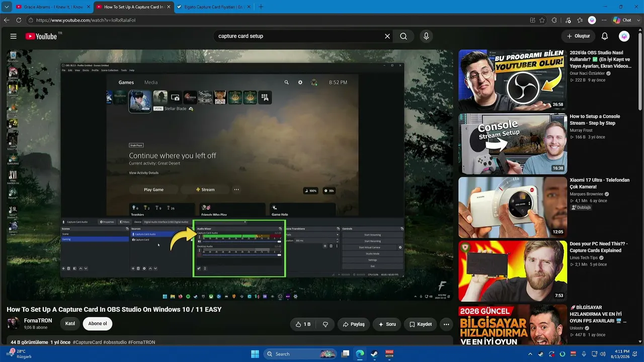
Task: Run the search with the magnifier button
Action: (x=404, y=36)
